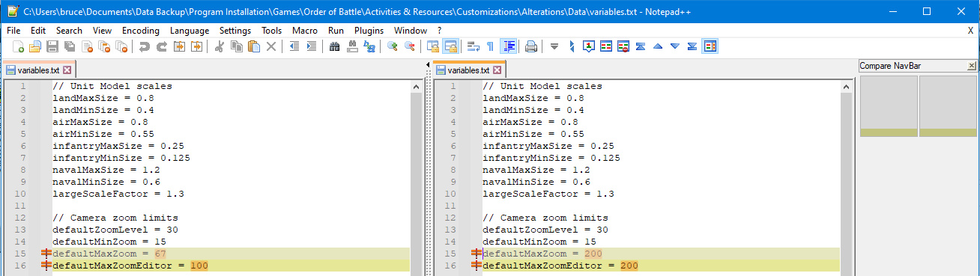980x276 pixels.
Task: Open the Language menu
Action: pyautogui.click(x=190, y=31)
